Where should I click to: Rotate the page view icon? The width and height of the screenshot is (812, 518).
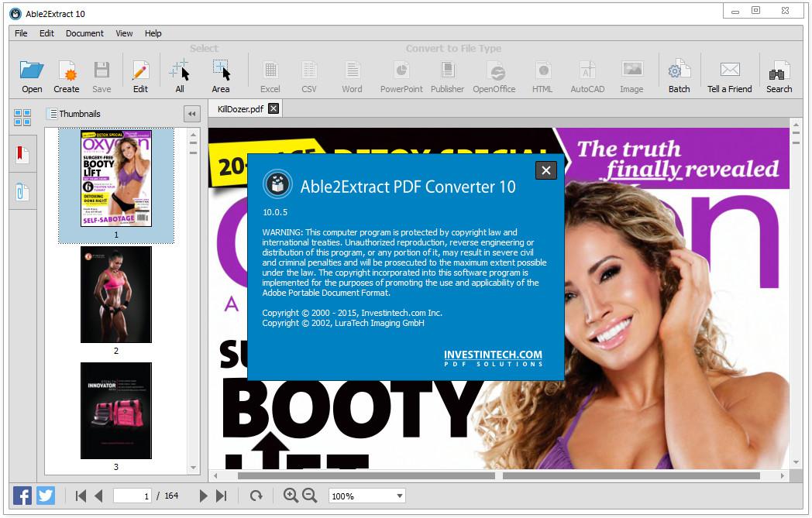256,496
